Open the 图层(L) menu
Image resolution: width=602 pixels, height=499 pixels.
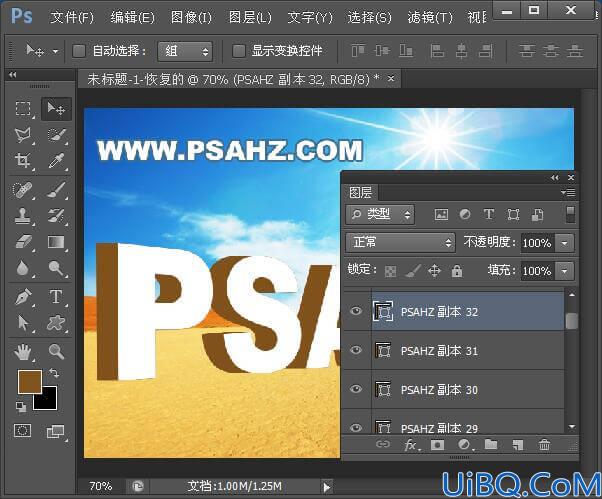pos(250,17)
